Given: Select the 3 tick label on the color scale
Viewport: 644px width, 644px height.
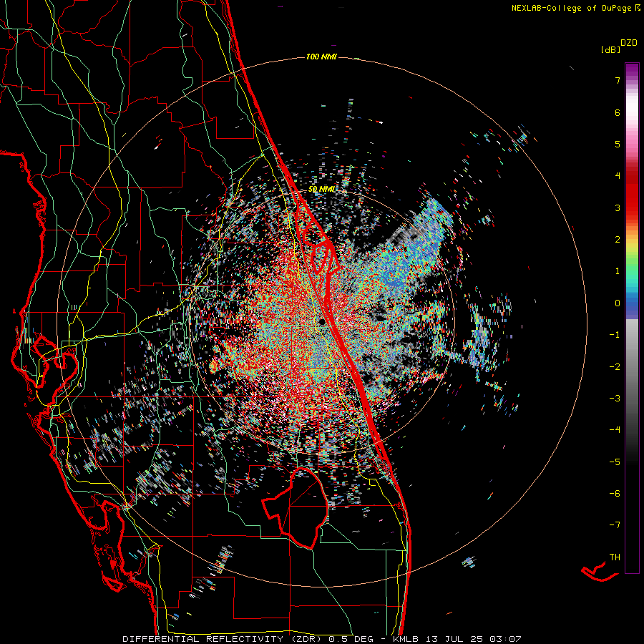Looking at the screenshot, I should click(618, 208).
